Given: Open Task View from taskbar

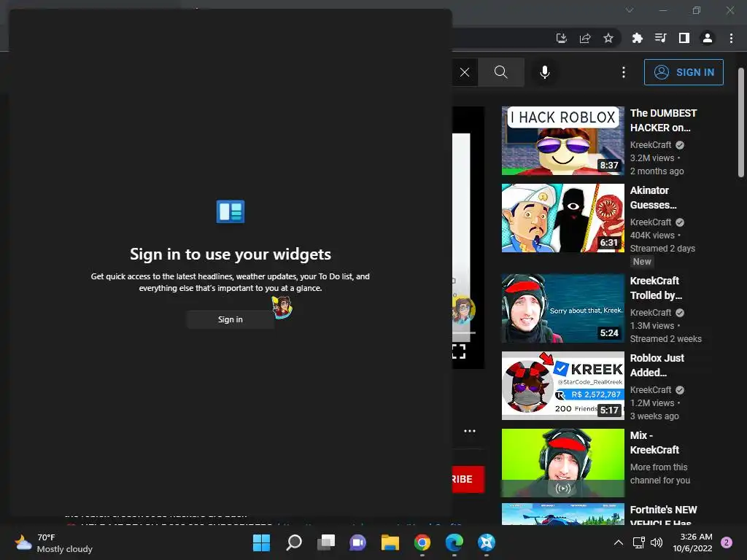Looking at the screenshot, I should (326, 542).
